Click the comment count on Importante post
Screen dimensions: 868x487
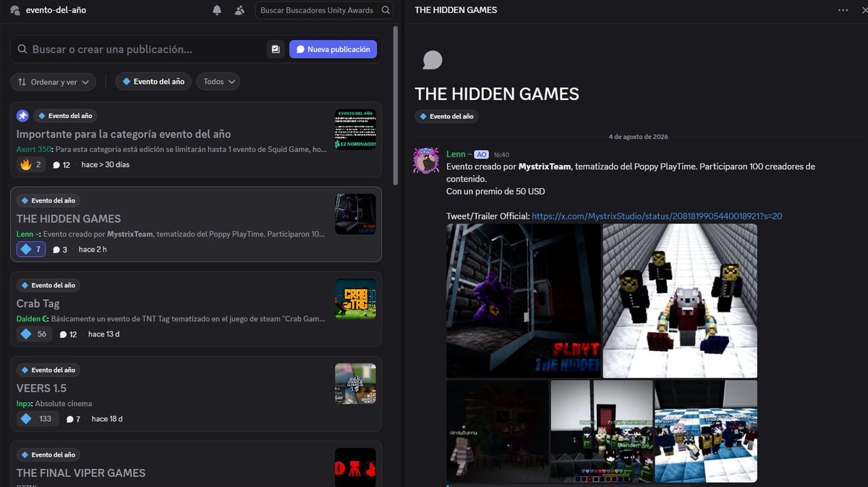[61, 165]
